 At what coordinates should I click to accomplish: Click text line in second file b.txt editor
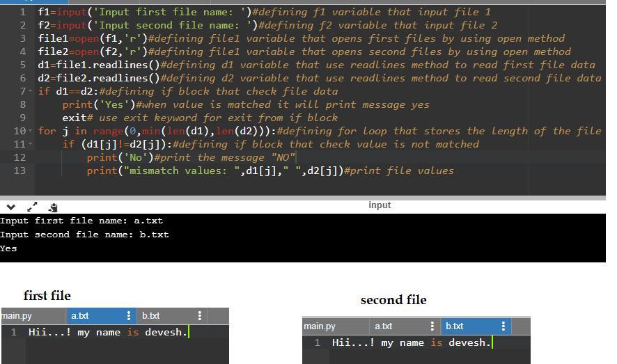point(411,343)
